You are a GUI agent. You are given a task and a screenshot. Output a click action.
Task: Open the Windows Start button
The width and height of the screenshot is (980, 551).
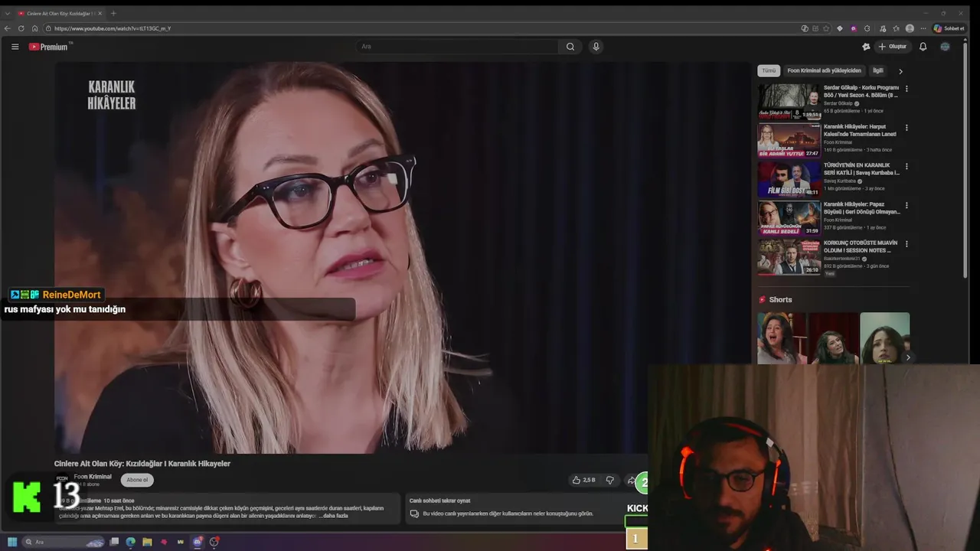12,542
